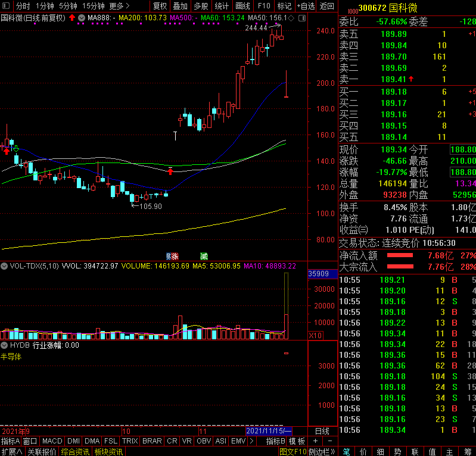Open the main chart indicator settings dropdown
This screenshot has width=476, height=456.
pos(81,18)
